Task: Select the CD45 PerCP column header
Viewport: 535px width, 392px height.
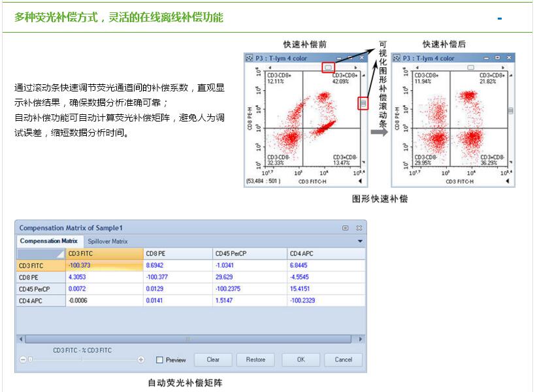Action: pyautogui.click(x=250, y=254)
